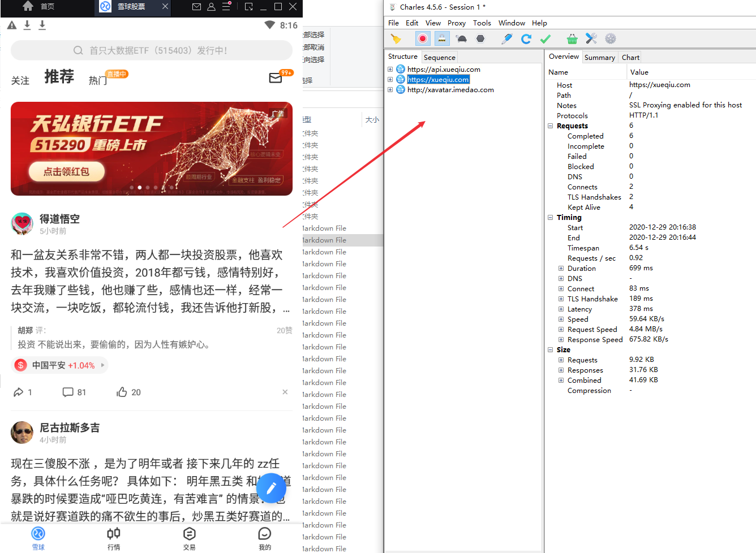Expand the Latency row
This screenshot has height=553, width=756.
[561, 309]
